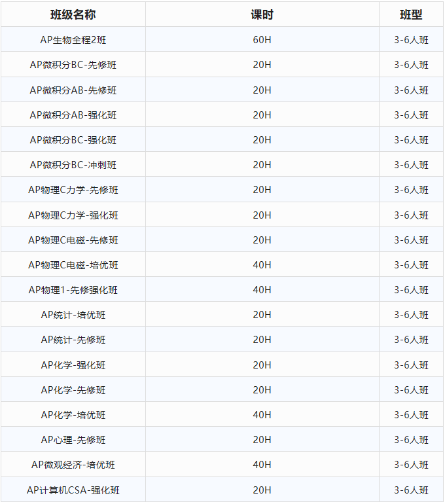
Task: Select the AP物理1-先修强化班 class name
Action: pyautogui.click(x=73, y=290)
